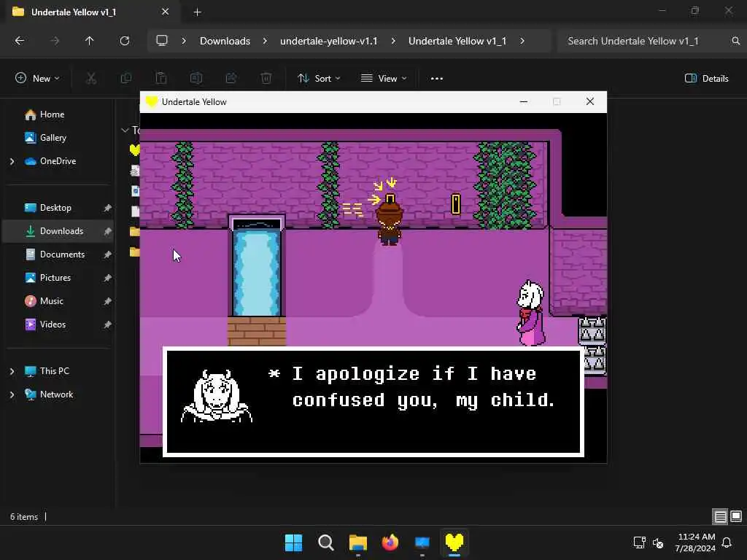Toggle the Details pane button

[x=706, y=78]
